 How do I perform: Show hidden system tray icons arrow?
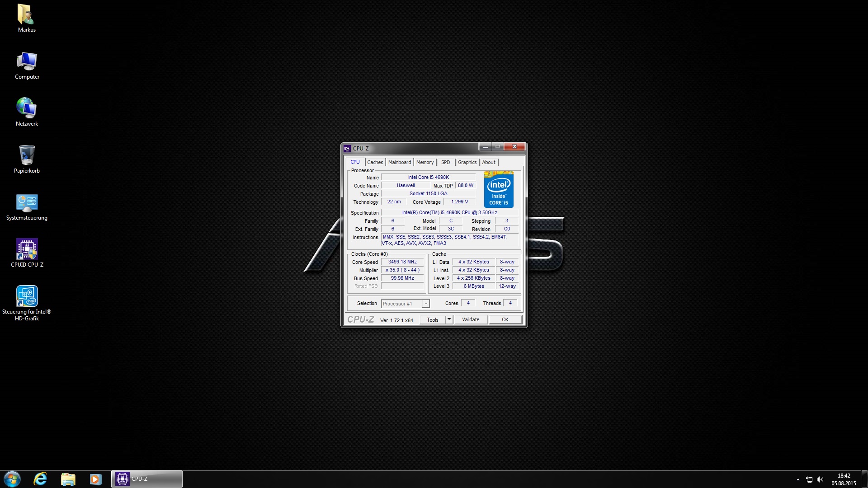click(x=798, y=479)
